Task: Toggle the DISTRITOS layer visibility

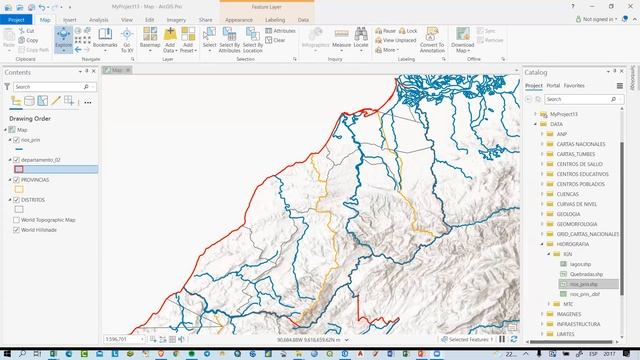Action: (16, 200)
